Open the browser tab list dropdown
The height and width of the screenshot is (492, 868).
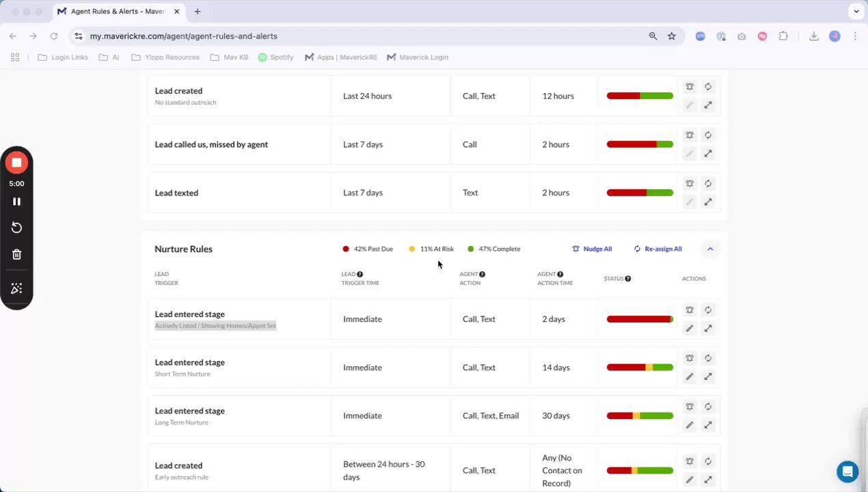point(856,12)
